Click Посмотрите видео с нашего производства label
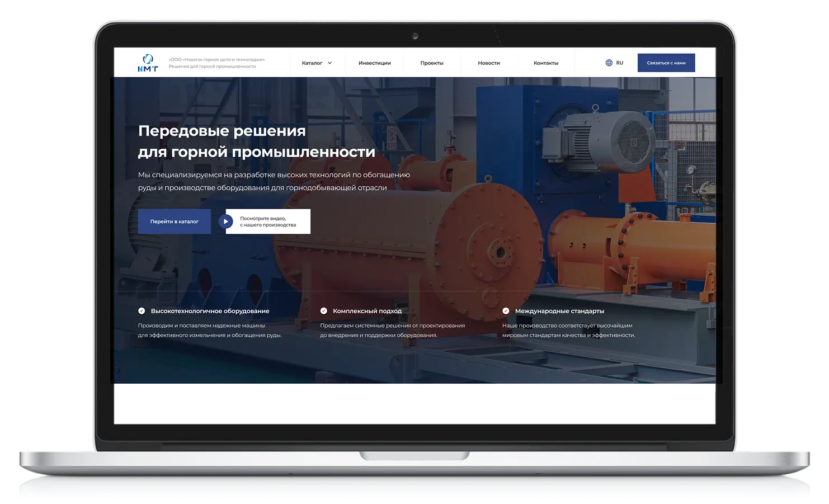Screen dimensions: 829x504 click(x=268, y=222)
